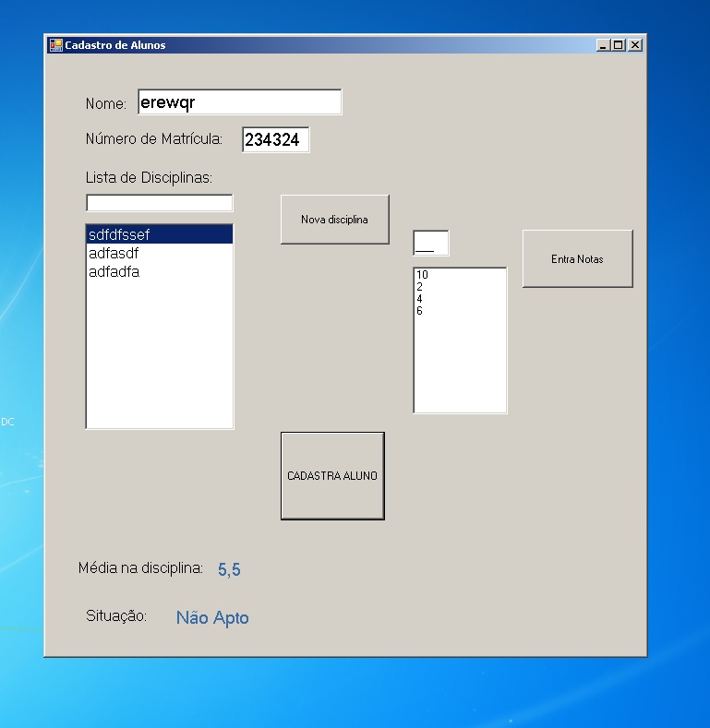Click the empty discipline name text box
Viewport: 710px width, 728px height.
[x=159, y=203]
